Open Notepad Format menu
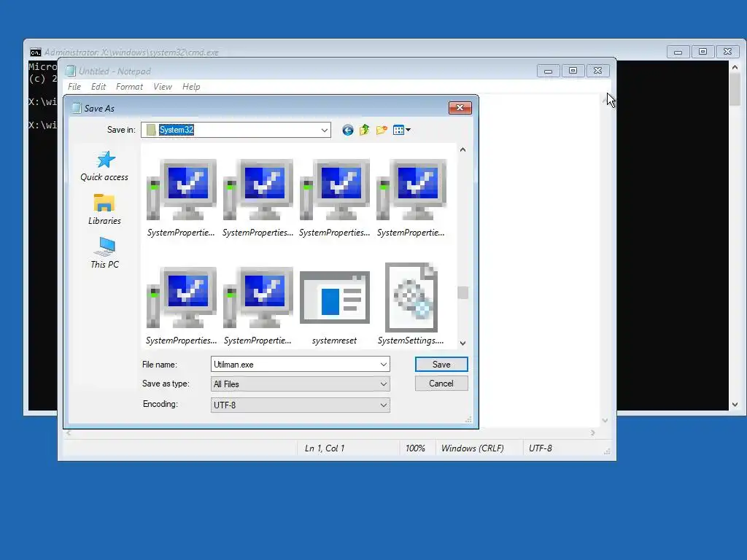The image size is (747, 560). (x=129, y=87)
